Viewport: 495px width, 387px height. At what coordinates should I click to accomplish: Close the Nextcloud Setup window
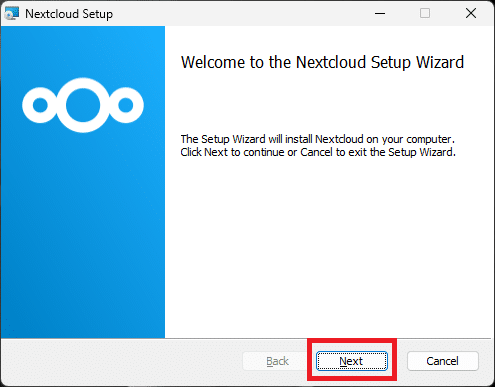[x=471, y=14]
